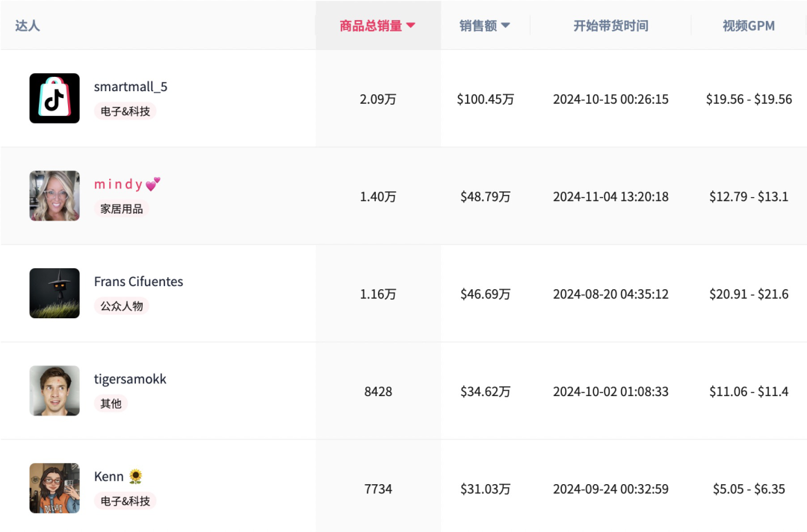Open smartmall_5 TikTok shop avatar
The image size is (807, 532).
pyautogui.click(x=55, y=99)
